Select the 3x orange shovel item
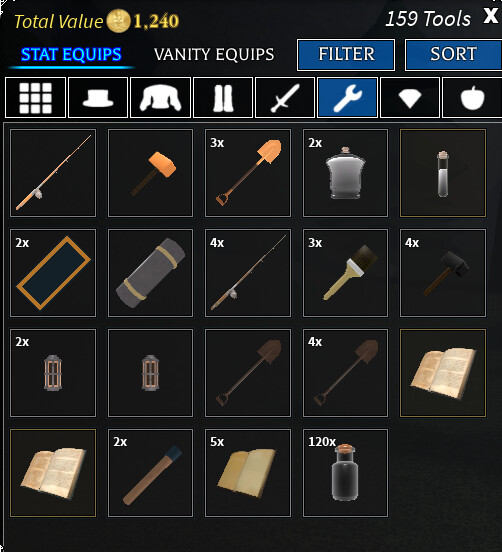502x552 pixels. pos(248,173)
